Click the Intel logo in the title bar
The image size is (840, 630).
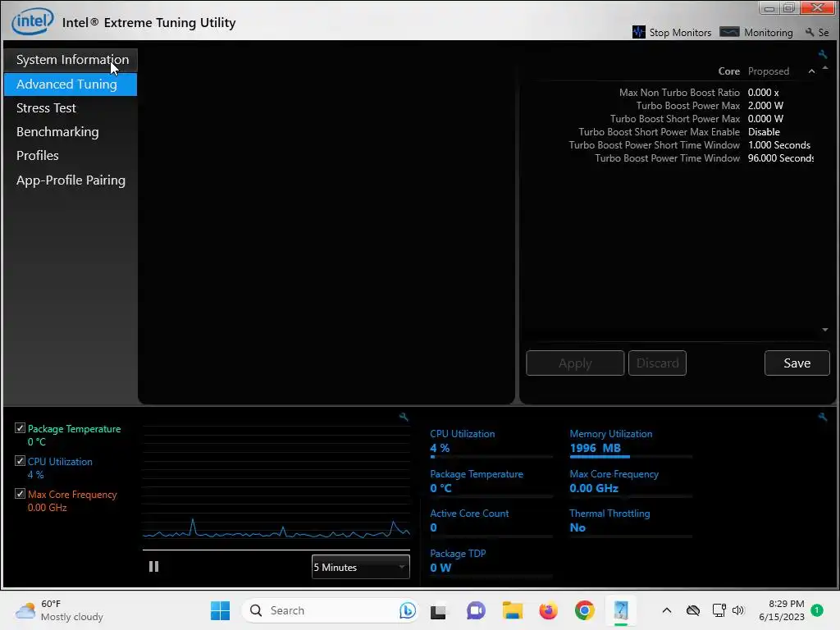(x=33, y=21)
